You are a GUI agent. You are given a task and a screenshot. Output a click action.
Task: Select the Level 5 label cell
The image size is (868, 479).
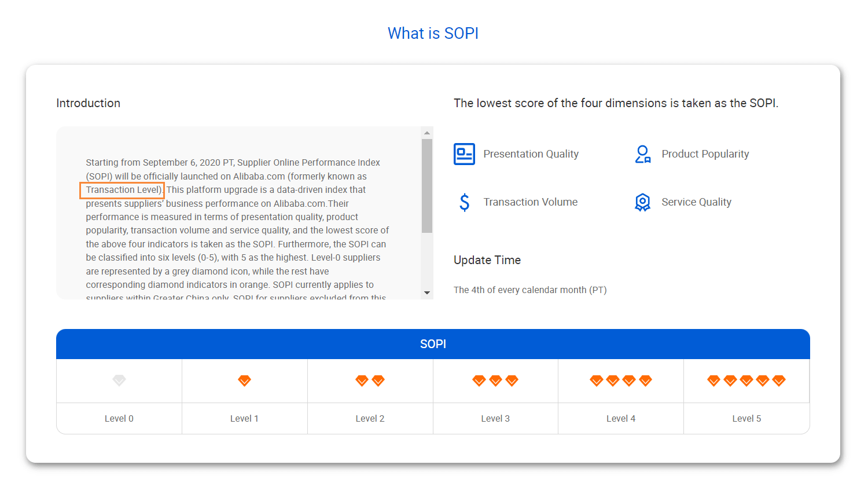point(746,418)
